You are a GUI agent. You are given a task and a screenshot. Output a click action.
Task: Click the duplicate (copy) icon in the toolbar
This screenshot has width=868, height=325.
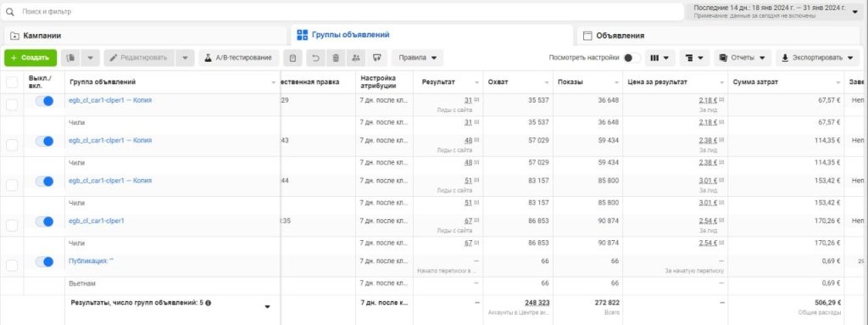click(71, 58)
